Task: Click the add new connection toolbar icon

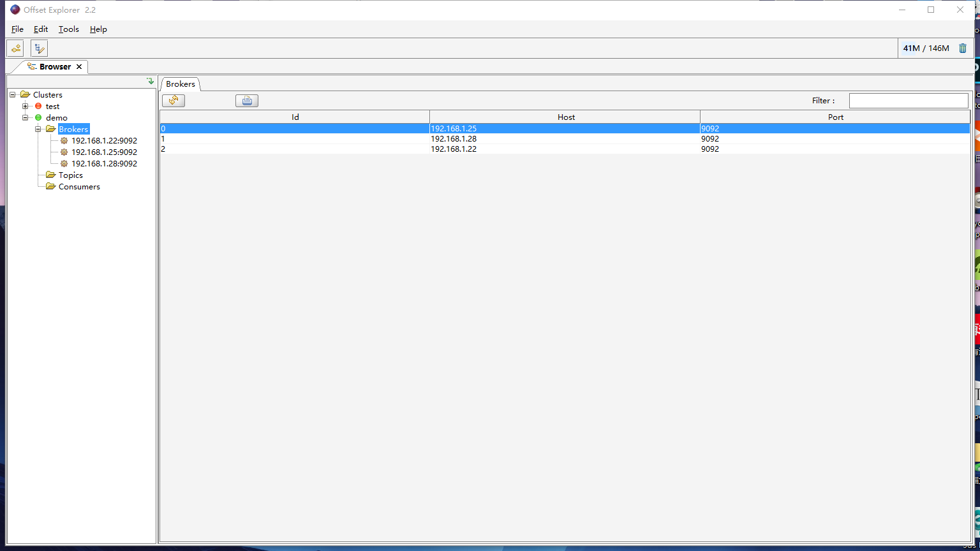Action: [15, 48]
